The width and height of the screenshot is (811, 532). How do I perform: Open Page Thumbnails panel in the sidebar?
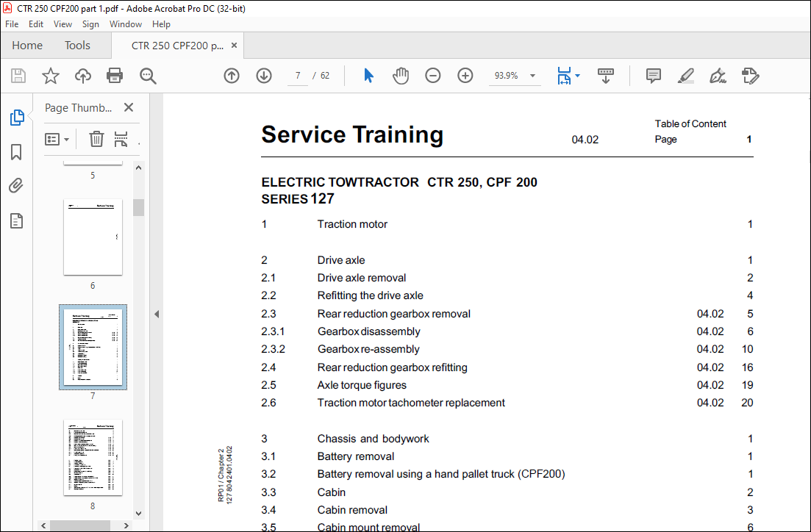tap(17, 118)
